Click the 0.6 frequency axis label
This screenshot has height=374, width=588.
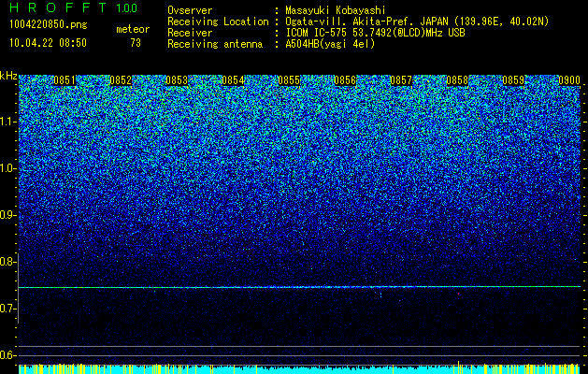8,355
